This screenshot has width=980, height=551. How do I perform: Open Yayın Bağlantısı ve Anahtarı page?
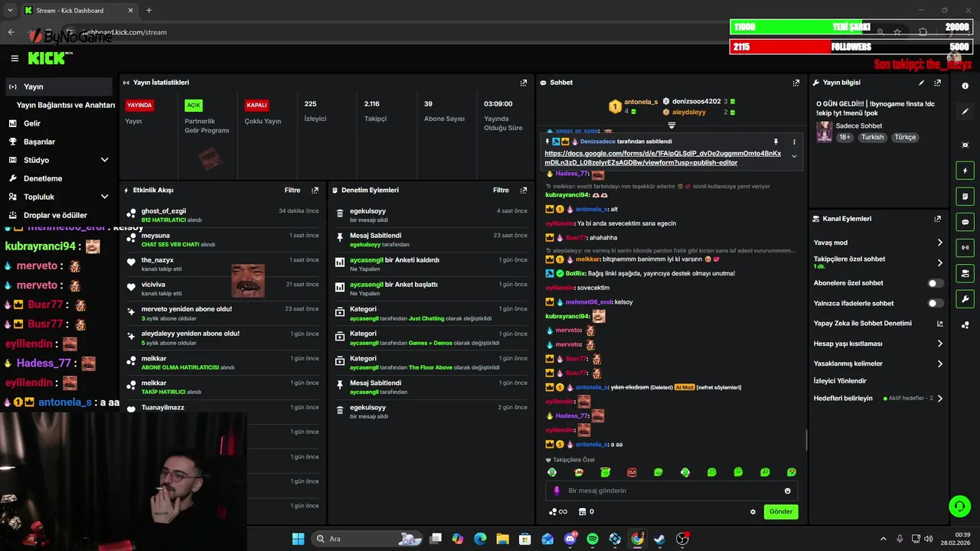pos(66,105)
